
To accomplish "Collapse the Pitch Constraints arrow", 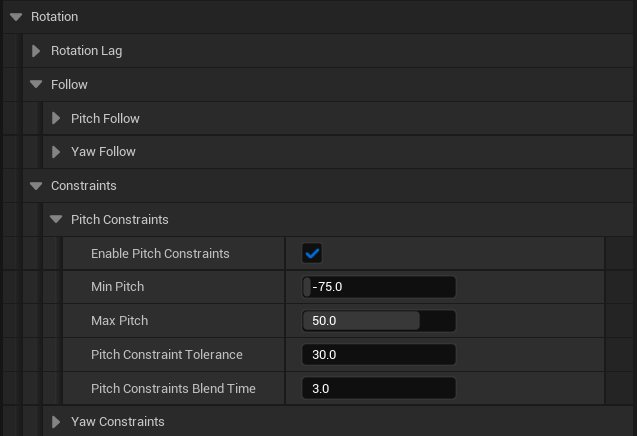I will pos(57,220).
